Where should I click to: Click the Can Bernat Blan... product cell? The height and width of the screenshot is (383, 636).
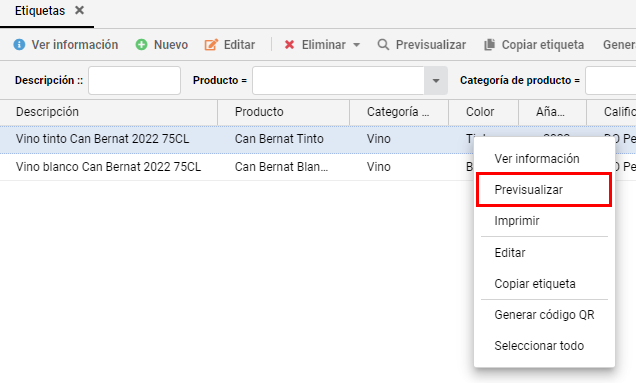(x=281, y=167)
